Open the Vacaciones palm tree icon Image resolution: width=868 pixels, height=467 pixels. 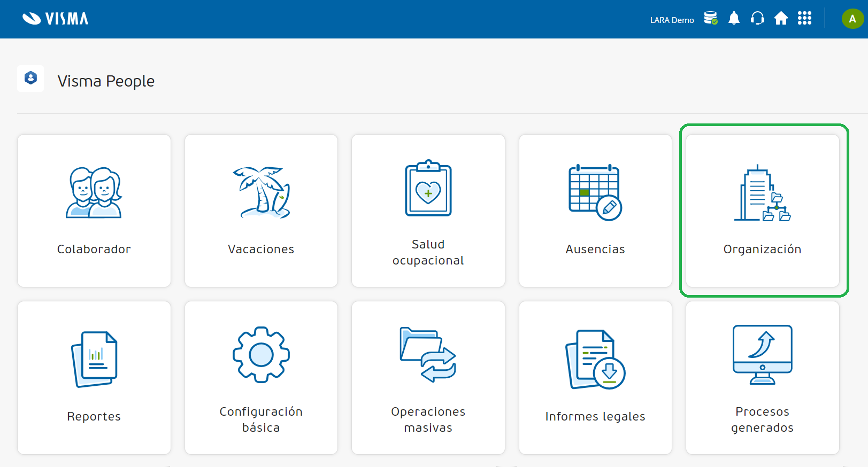pyautogui.click(x=262, y=192)
